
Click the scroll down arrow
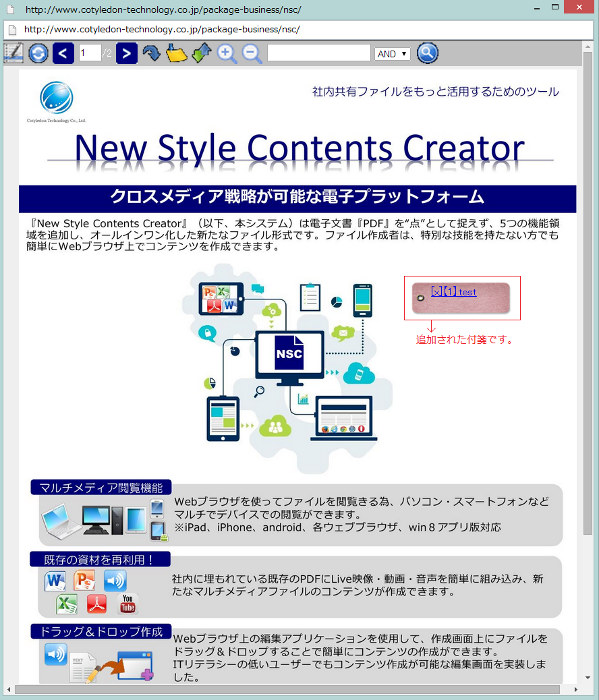pos(588,678)
